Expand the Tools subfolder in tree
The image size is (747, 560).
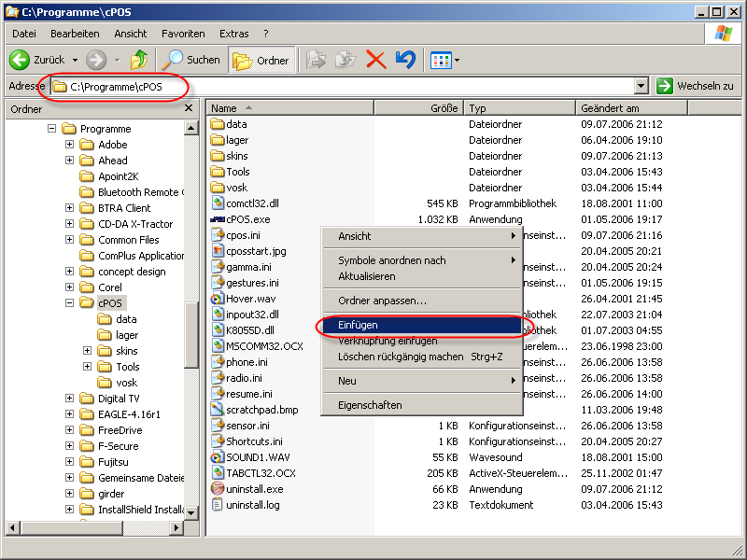(x=87, y=367)
